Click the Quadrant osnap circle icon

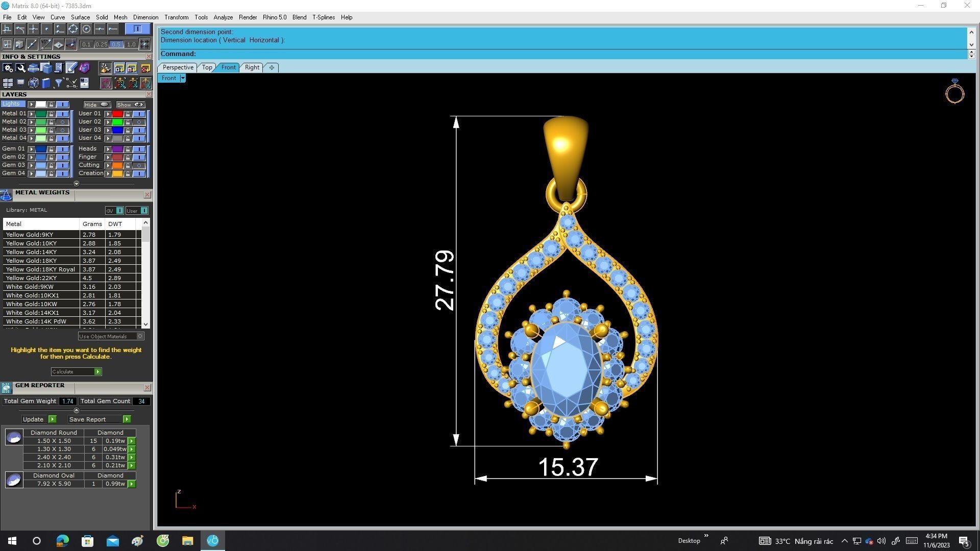[x=73, y=29]
